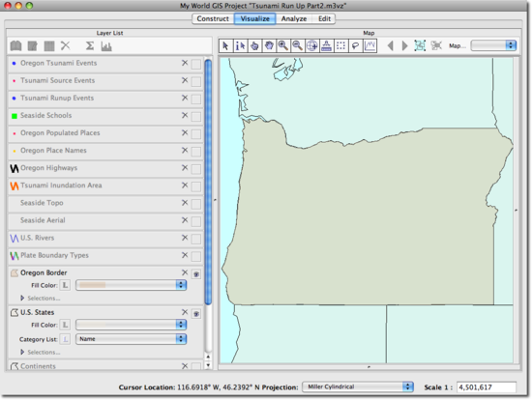Enable visibility for Seaside Schools layer
The width and height of the screenshot is (532, 400).
tap(196, 116)
